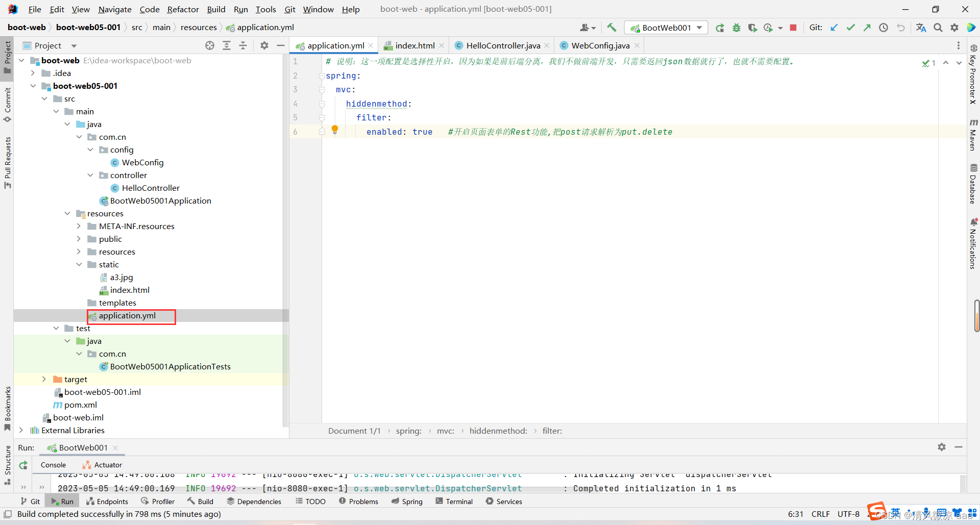This screenshot has height=525, width=980.
Task: Expand all in Project panel
Action: pos(227,45)
